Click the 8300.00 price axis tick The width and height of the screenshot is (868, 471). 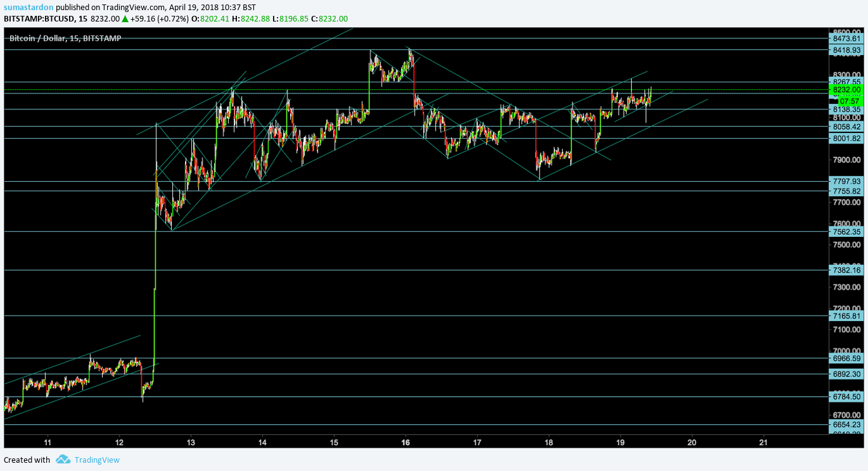[x=846, y=75]
